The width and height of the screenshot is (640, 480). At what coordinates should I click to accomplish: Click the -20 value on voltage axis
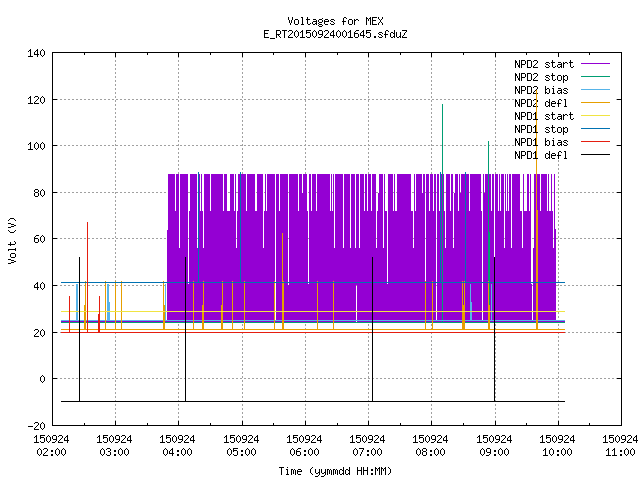tap(36, 426)
